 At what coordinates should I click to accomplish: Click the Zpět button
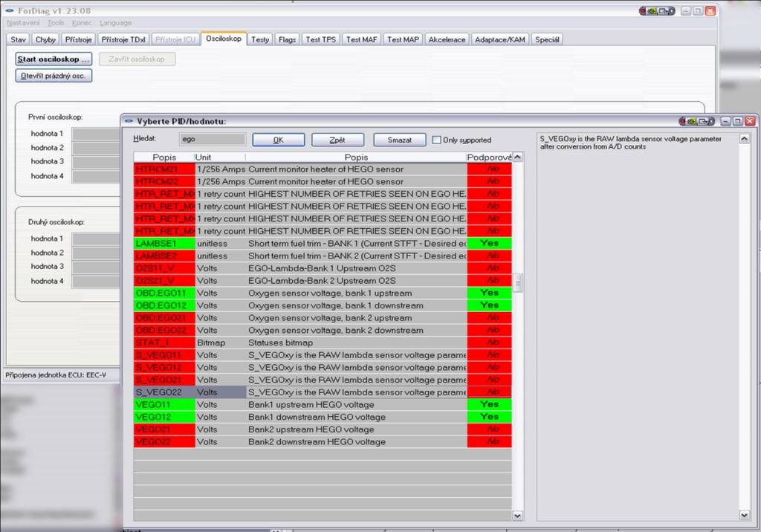[x=337, y=140]
